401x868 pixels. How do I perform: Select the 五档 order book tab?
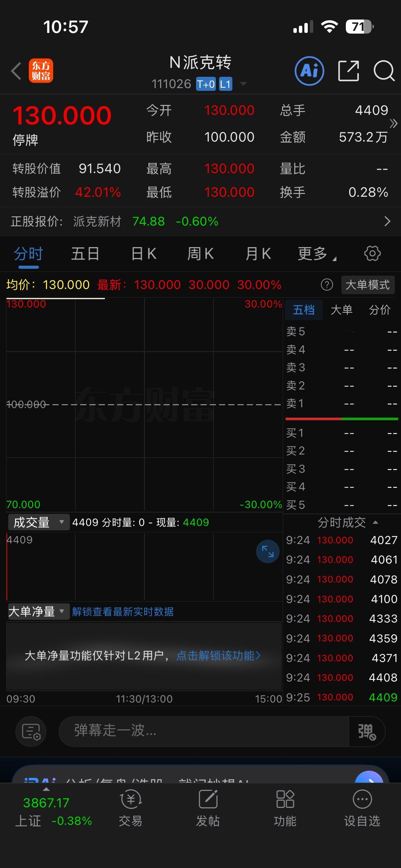pos(304,310)
